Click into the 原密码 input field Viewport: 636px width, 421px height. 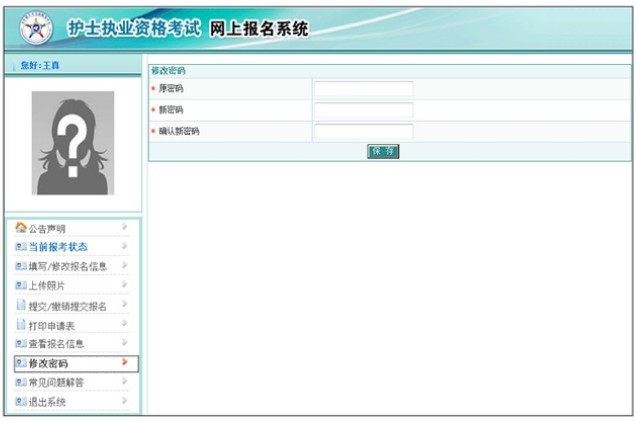tap(363, 89)
